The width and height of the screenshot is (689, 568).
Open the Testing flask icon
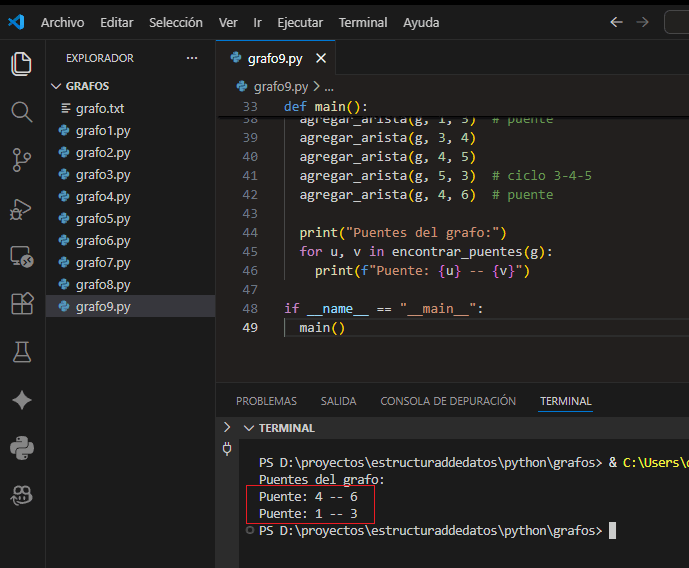click(x=21, y=351)
